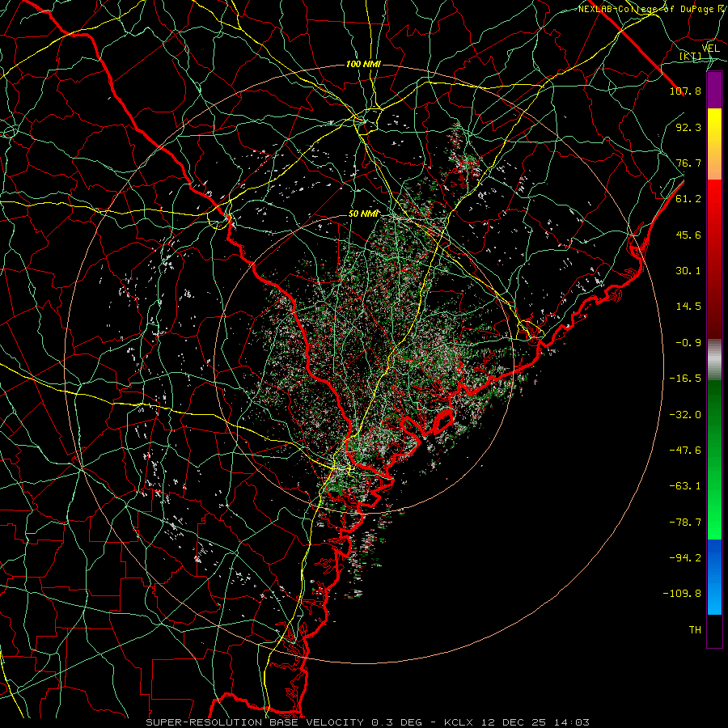Viewport: 728px width, 728px height.
Task: Click the 30.1 velocity scale value
Action: [x=688, y=271]
